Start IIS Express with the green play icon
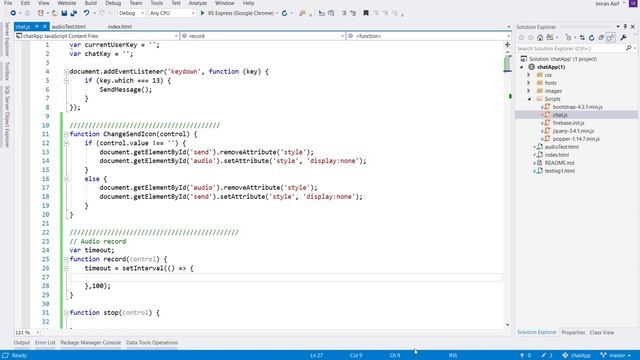This screenshot has height=360, width=640. click(202, 13)
